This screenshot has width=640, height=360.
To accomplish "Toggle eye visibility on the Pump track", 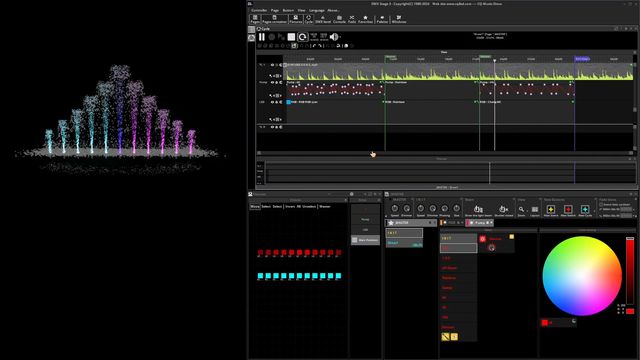I will coord(272,82).
